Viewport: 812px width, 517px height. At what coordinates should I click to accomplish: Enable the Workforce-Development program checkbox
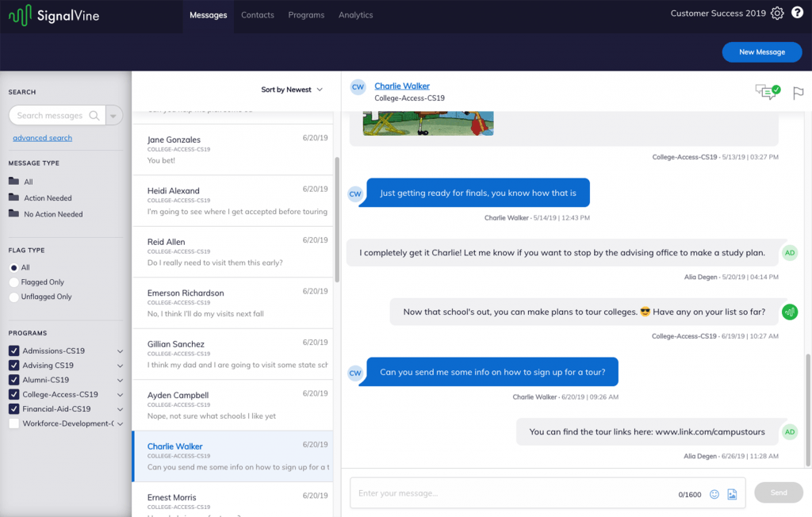14,423
